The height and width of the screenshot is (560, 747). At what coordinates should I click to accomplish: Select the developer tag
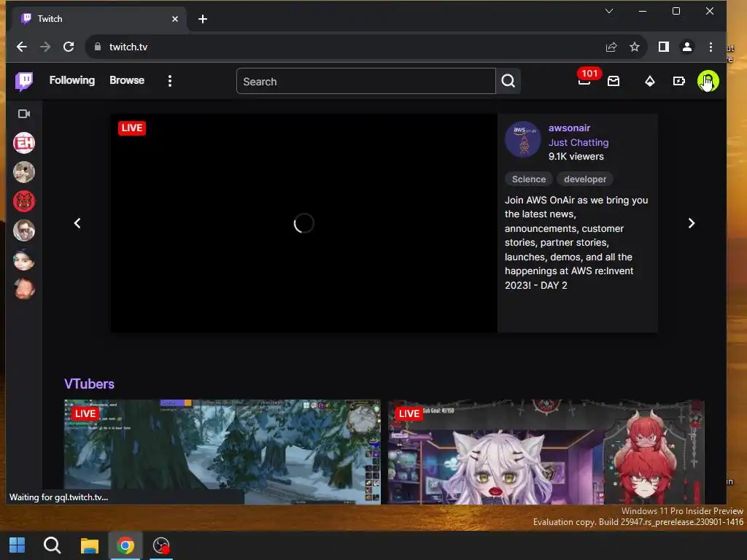(585, 179)
